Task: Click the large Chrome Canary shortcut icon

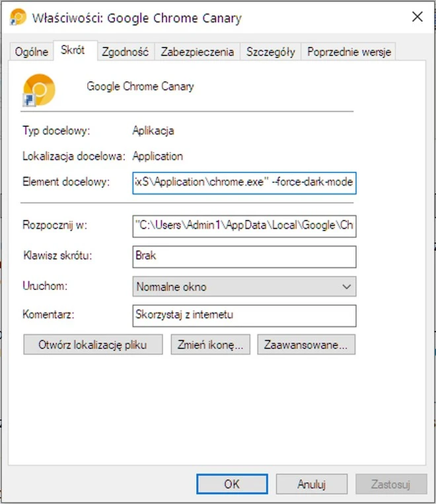Action: [x=39, y=90]
